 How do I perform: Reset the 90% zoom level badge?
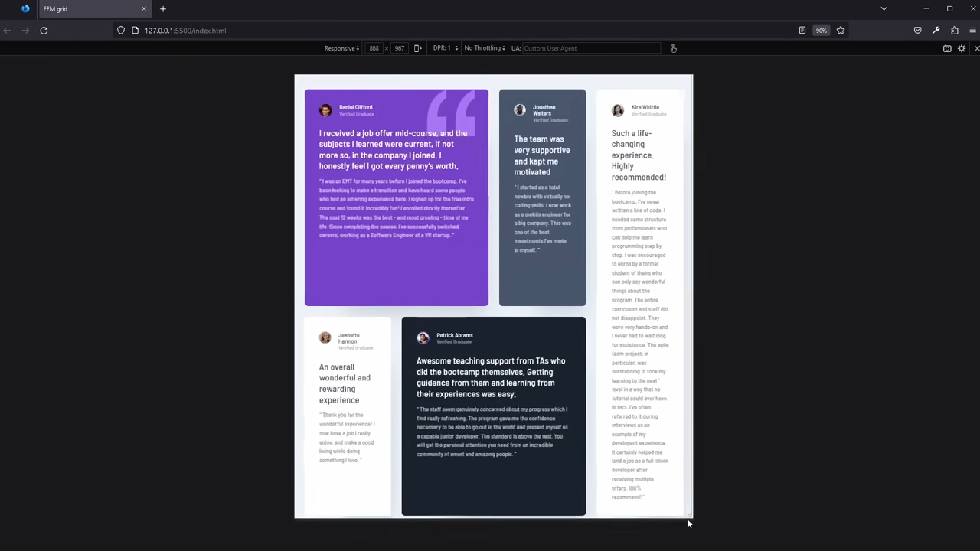821,31
